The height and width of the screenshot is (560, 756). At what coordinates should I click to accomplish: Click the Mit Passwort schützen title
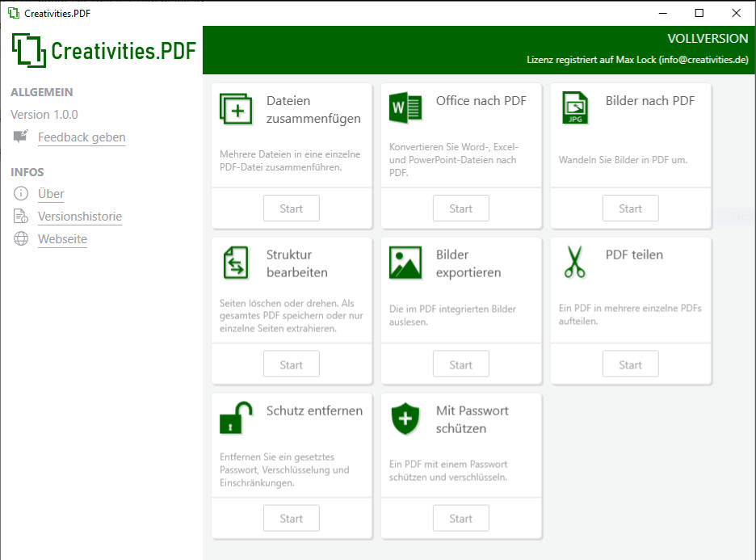[x=472, y=419]
